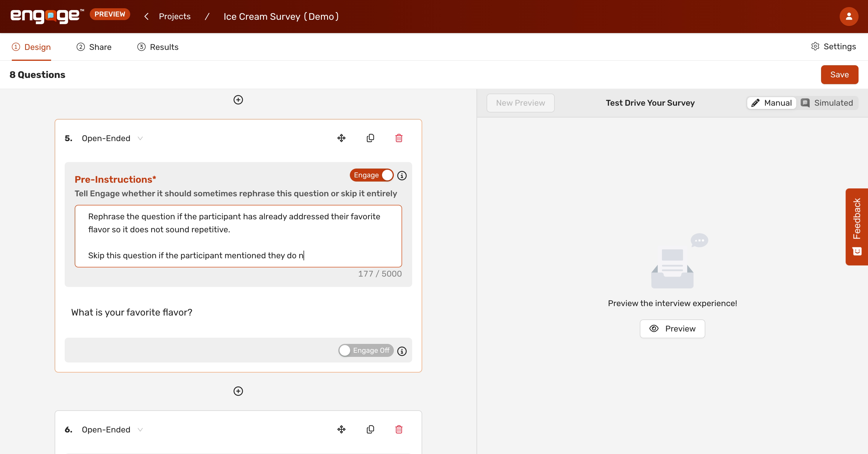Click into the Pre-Instructions text box
The image size is (868, 454).
pos(238,236)
